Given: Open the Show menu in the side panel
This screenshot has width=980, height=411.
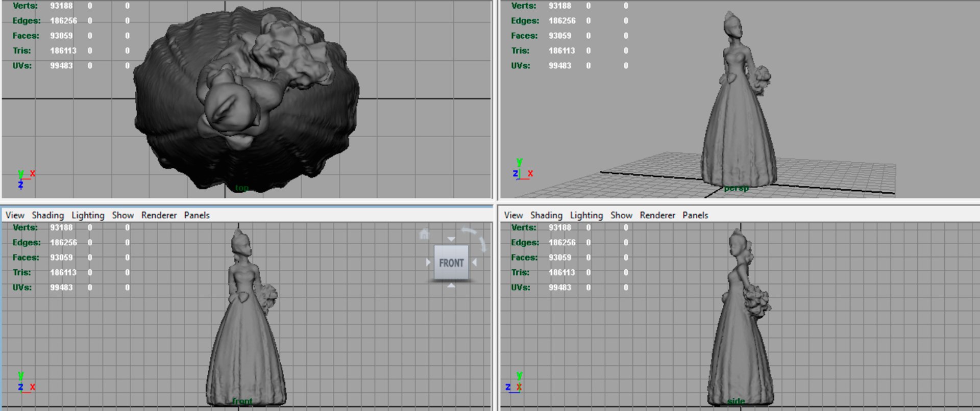Looking at the screenshot, I should point(622,215).
